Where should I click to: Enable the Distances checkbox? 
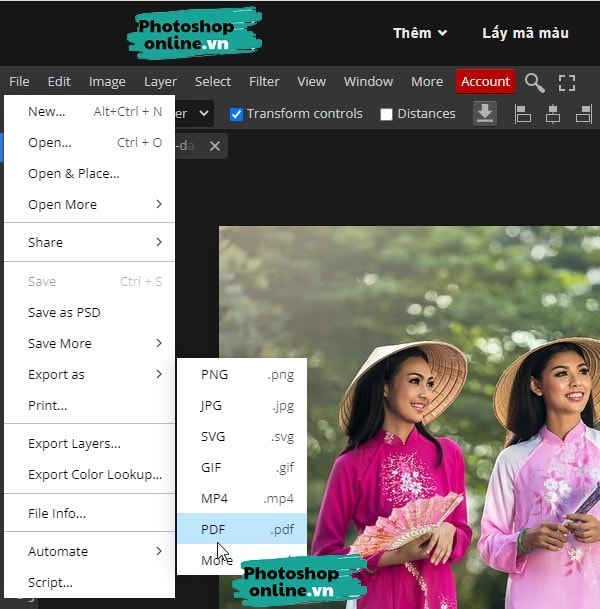pyautogui.click(x=387, y=114)
